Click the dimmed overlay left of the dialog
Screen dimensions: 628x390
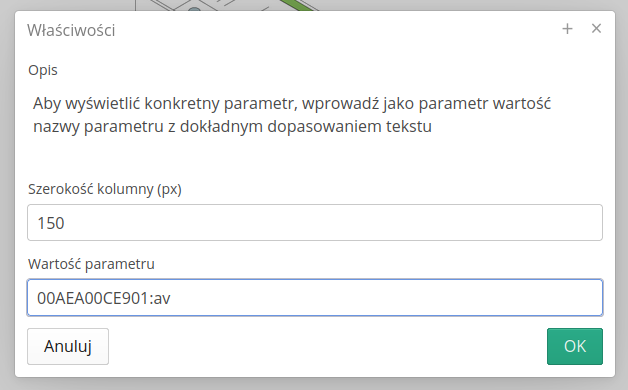[x=7, y=195]
